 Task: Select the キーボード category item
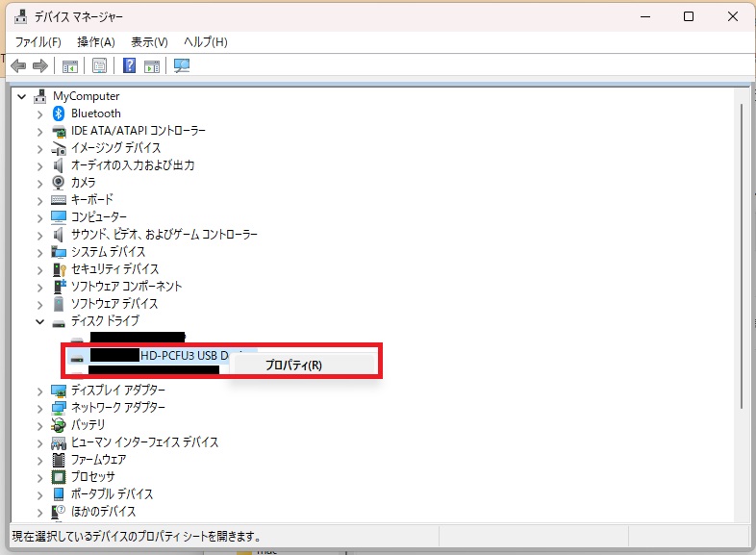[x=92, y=200]
